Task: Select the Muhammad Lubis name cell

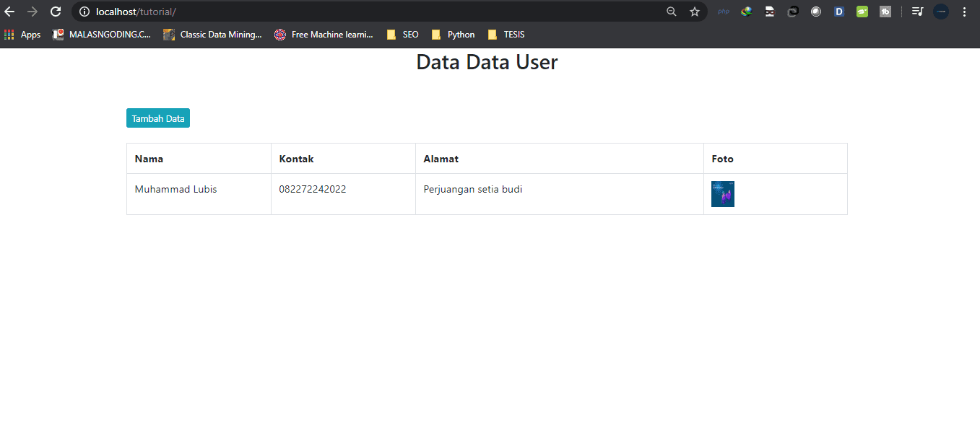Action: [x=199, y=194]
